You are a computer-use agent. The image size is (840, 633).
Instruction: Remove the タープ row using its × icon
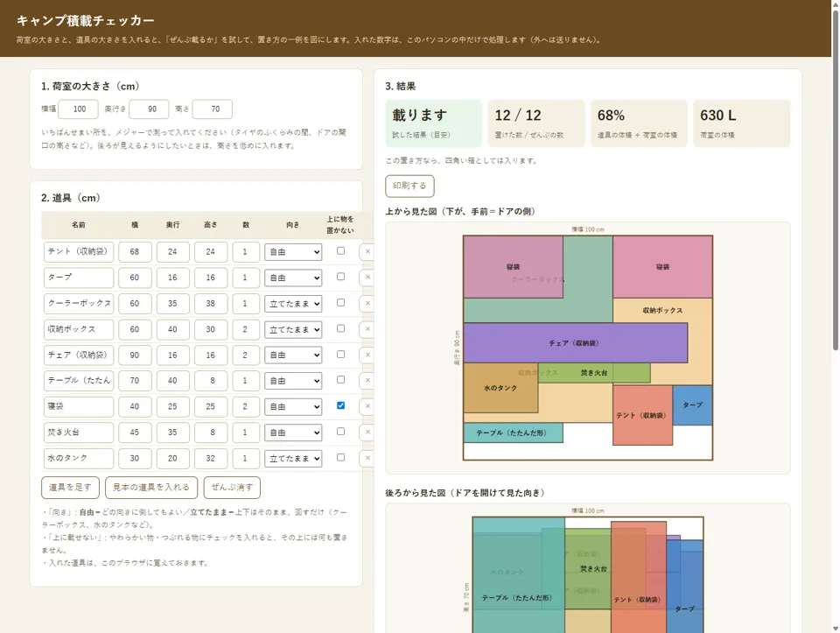click(x=367, y=278)
